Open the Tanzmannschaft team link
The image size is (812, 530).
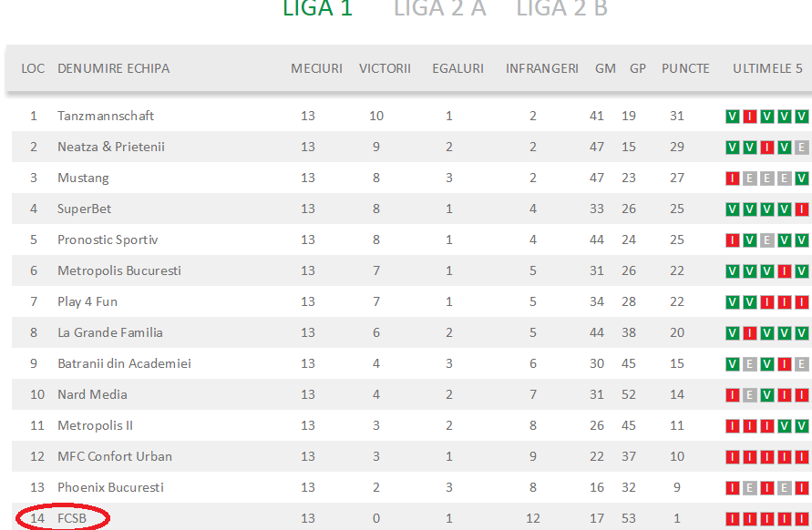tap(106, 116)
